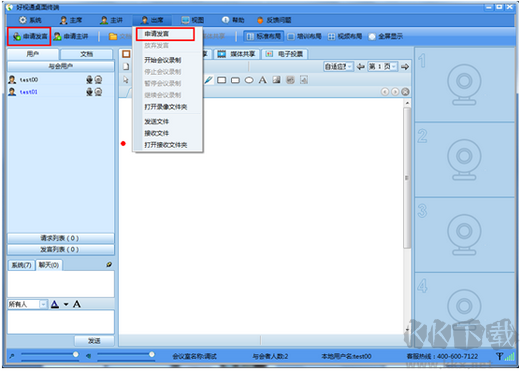Image resolution: width=520 pixels, height=371 pixels.
Task: Click the pencil icon beside chat tabs
Action: click(109, 265)
